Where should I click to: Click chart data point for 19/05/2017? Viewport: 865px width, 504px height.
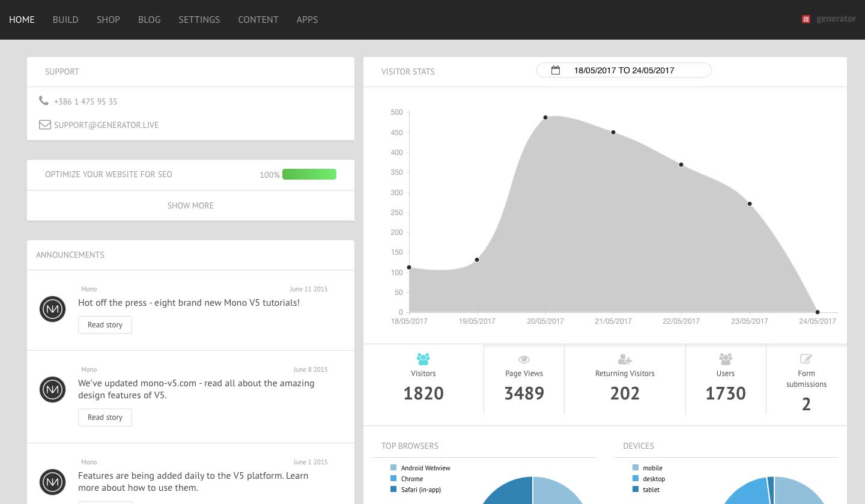[477, 260]
